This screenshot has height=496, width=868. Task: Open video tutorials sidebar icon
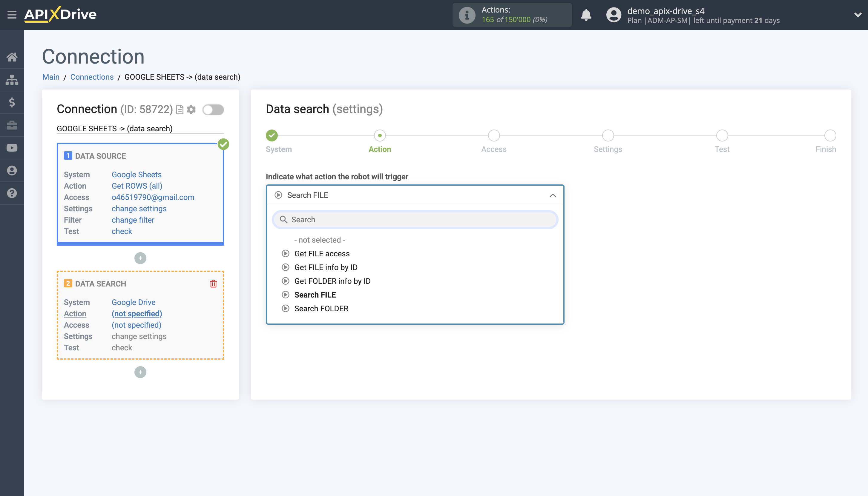(12, 148)
